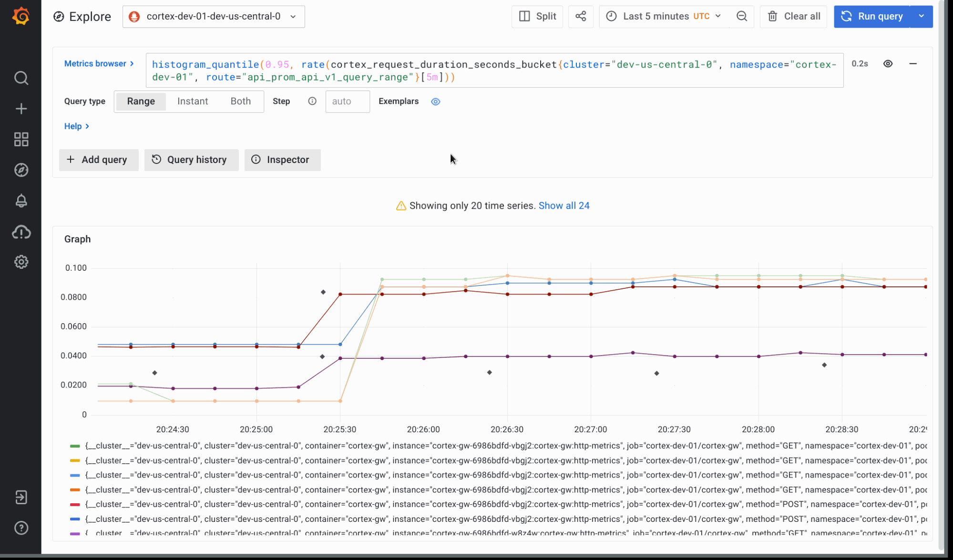Open the cortex-dev-01 data source dropdown
953x560 pixels.
click(x=214, y=16)
